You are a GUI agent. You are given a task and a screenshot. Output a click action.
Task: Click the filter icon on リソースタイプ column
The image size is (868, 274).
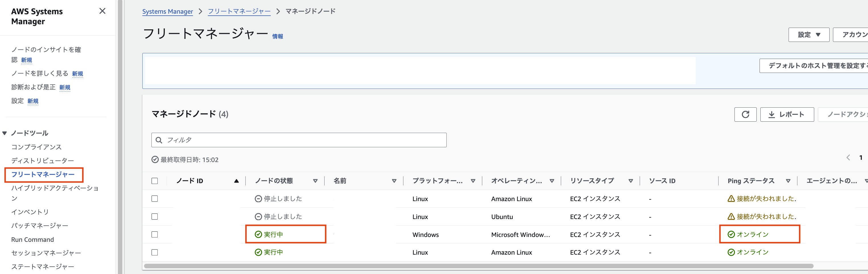[x=631, y=181]
